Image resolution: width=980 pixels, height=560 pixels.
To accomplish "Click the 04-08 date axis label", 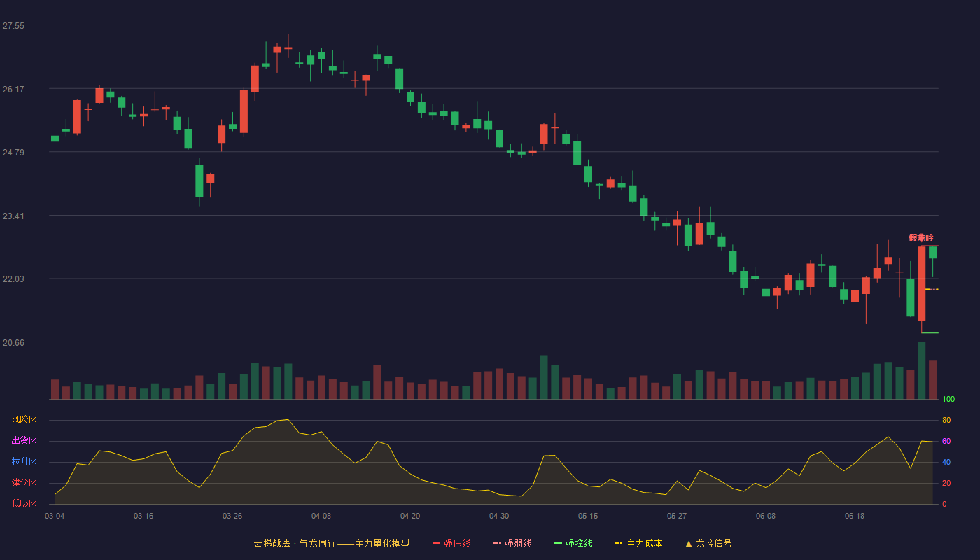I will pos(321,516).
